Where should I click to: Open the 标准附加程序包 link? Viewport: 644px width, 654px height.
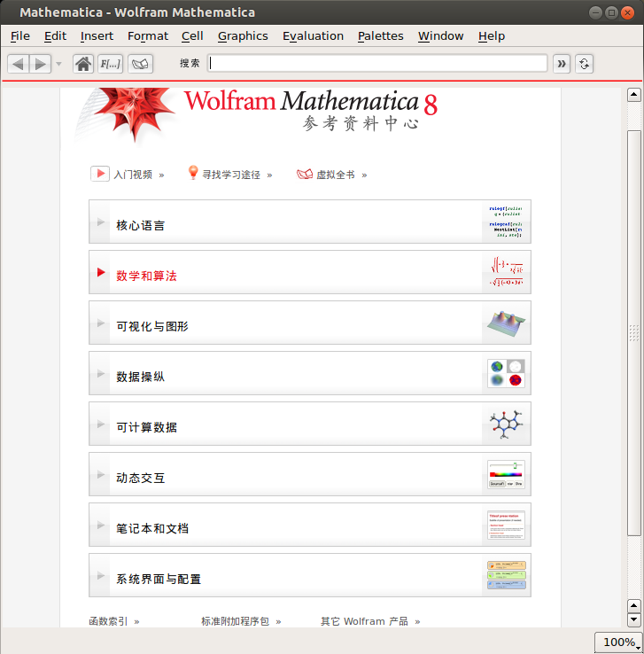coord(235,621)
